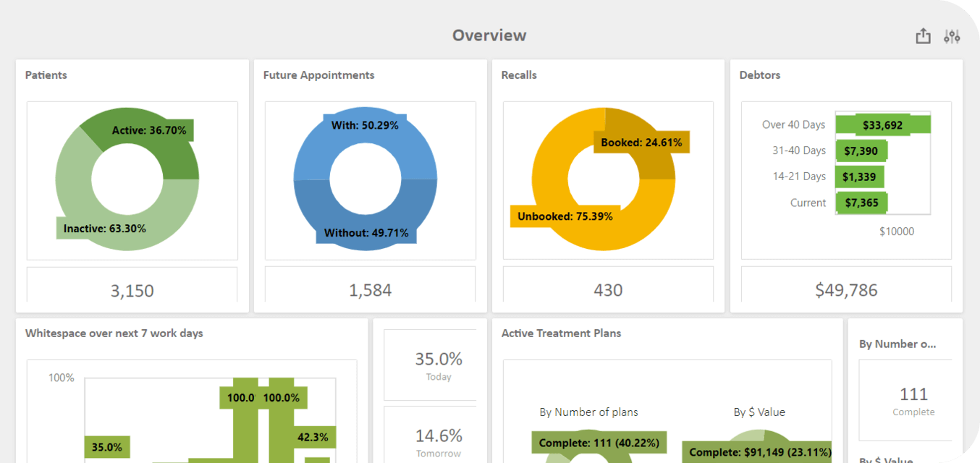Select the Recalls card heading
This screenshot has width=980, height=463.
[519, 75]
